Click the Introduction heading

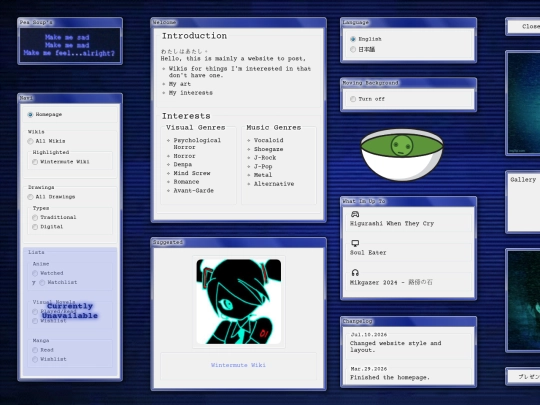tap(194, 36)
